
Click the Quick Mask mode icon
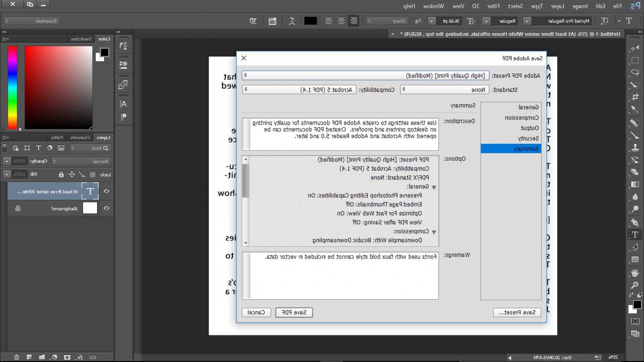pyautogui.click(x=635, y=321)
